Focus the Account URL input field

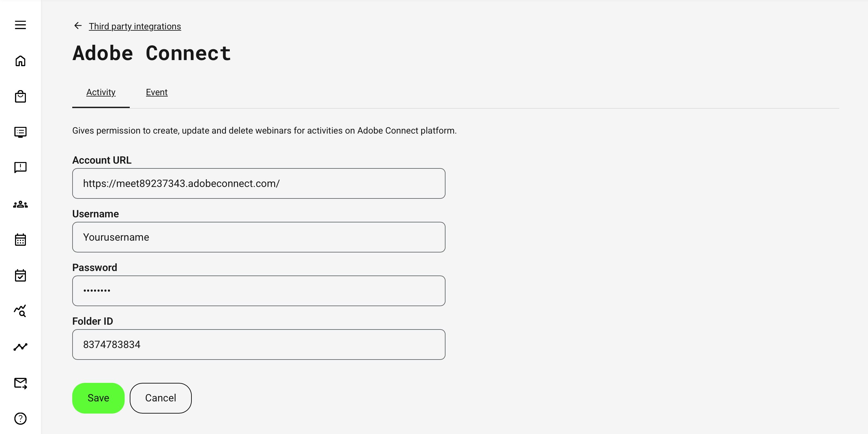click(x=259, y=183)
